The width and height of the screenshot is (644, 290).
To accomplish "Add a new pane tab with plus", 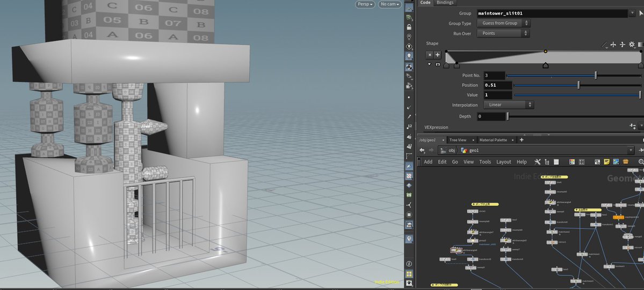I will (522, 140).
